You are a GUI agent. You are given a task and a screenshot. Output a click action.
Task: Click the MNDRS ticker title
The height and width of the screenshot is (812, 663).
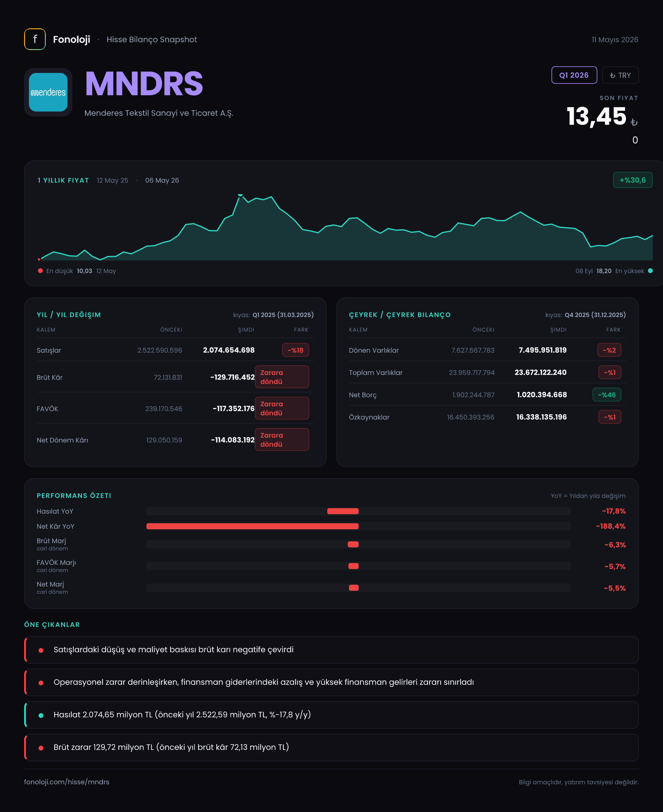(x=144, y=84)
